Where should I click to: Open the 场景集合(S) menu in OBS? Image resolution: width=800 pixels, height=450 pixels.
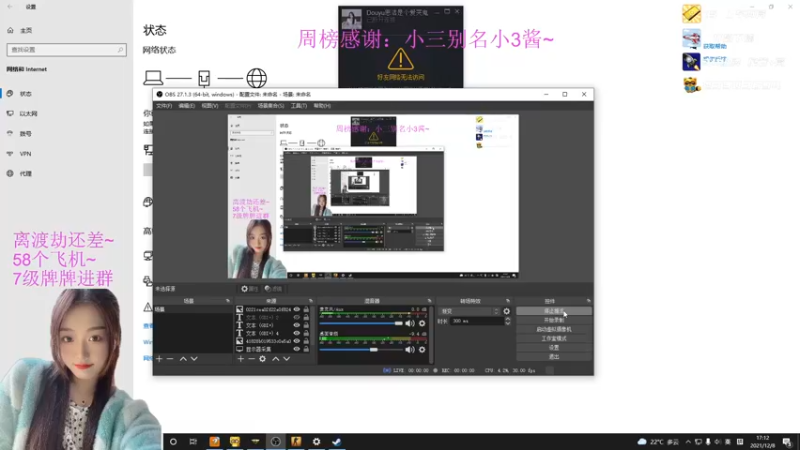tap(271, 106)
